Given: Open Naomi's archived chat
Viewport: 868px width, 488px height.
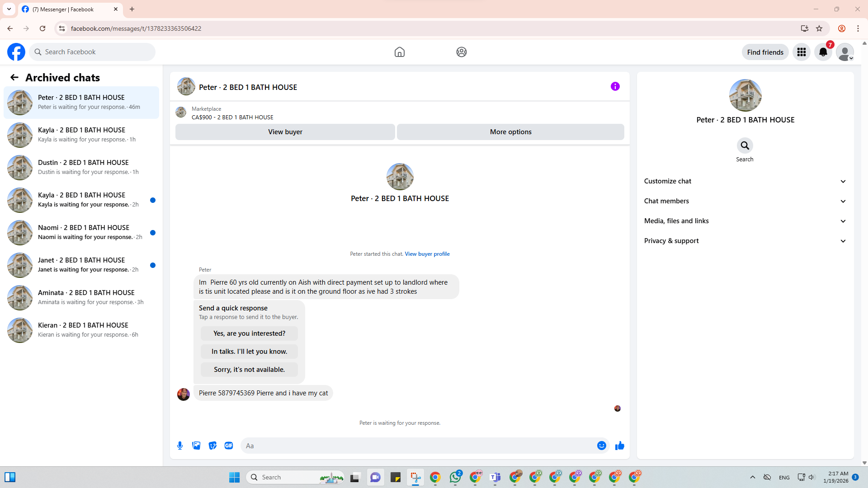Looking at the screenshot, I should click(x=81, y=233).
